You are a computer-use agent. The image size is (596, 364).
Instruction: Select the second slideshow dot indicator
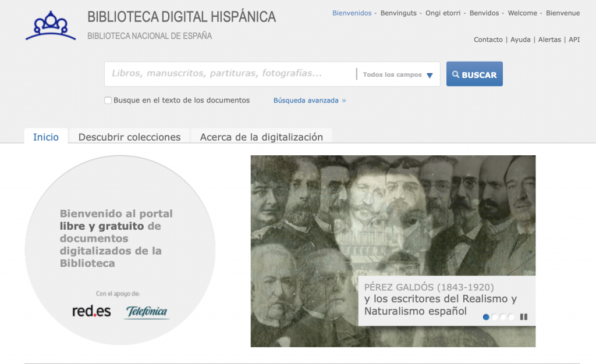pyautogui.click(x=495, y=317)
